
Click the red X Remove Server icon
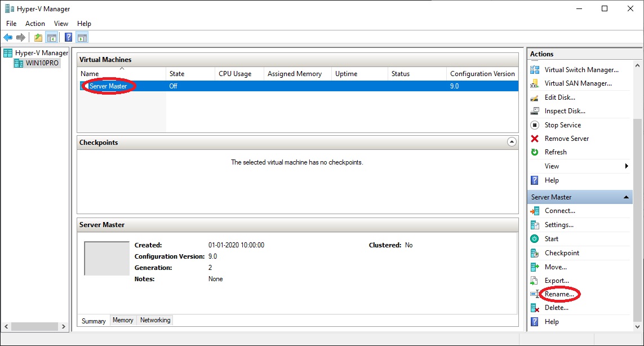click(x=535, y=139)
